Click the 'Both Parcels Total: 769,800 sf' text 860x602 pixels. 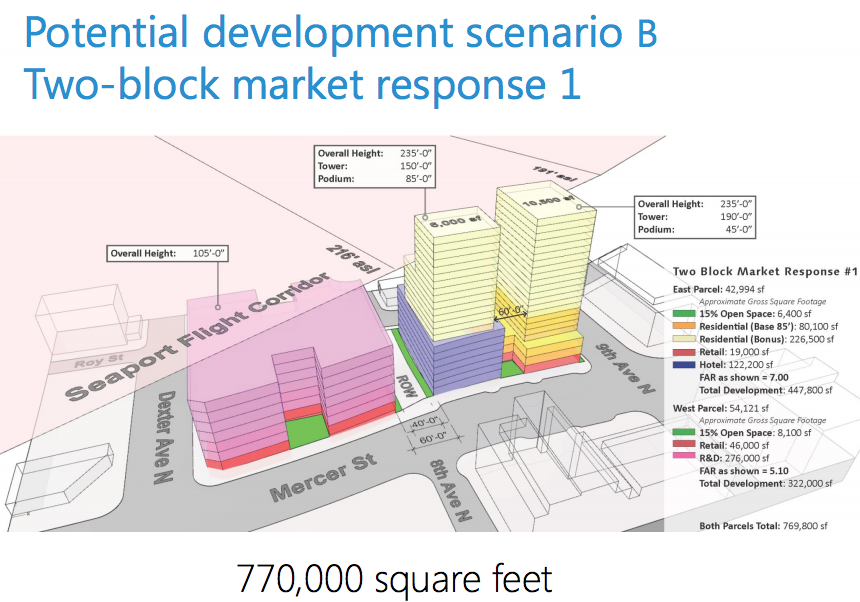[763, 526]
